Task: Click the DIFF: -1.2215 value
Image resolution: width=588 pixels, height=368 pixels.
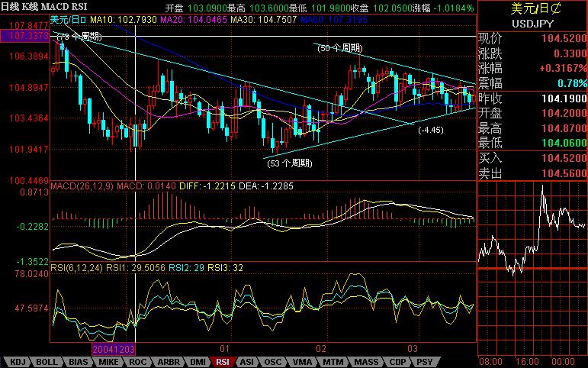Action: pos(207,186)
